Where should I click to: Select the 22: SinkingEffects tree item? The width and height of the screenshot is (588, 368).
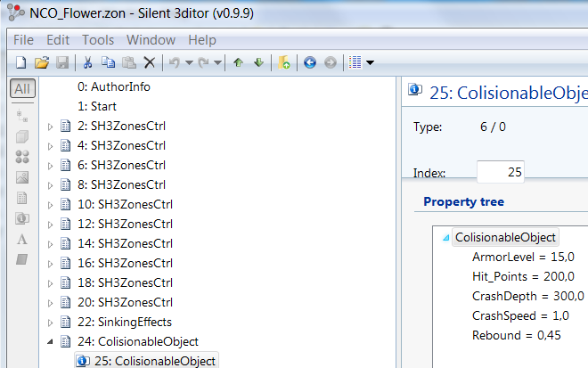point(124,322)
